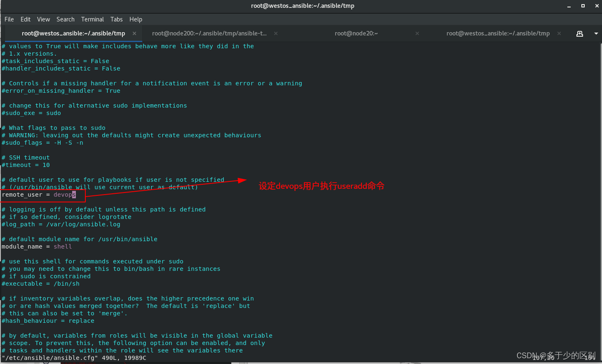Click the '"/etc/ansible/ansible.cfg" 490L' status line

click(74, 358)
